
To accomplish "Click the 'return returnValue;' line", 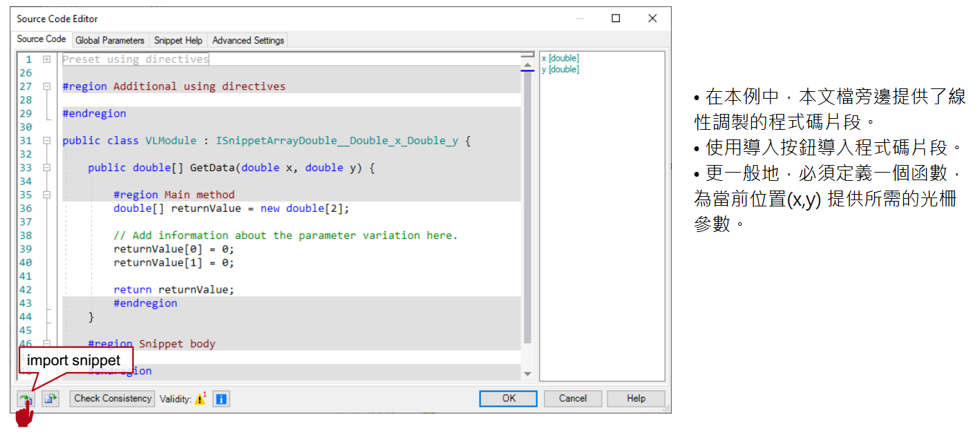I will pyautogui.click(x=174, y=290).
